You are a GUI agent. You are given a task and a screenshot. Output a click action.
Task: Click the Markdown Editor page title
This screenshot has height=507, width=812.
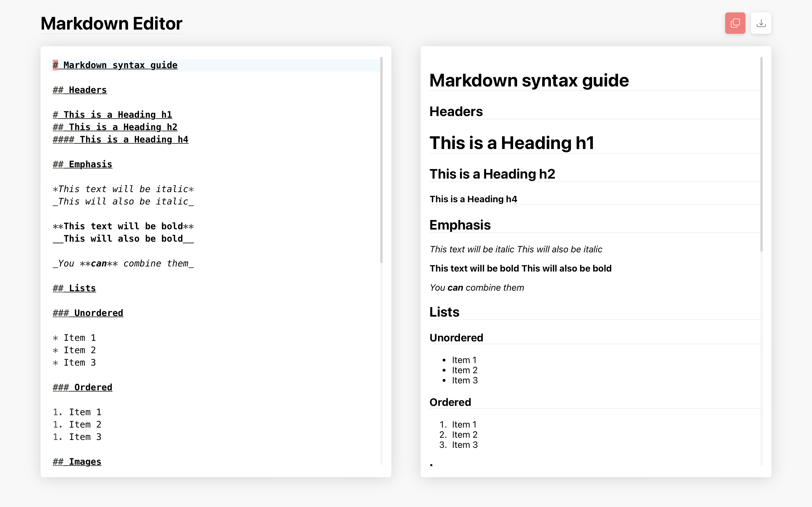[x=111, y=23]
